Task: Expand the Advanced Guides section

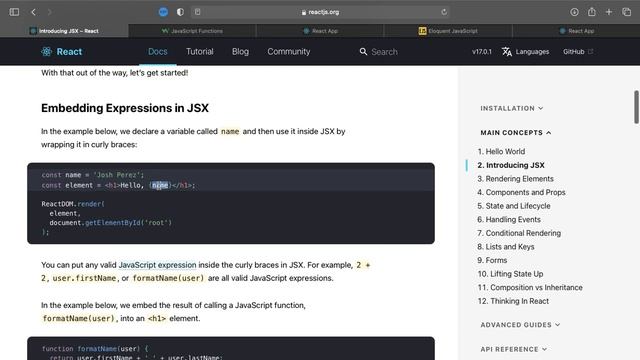Action: pos(520,325)
